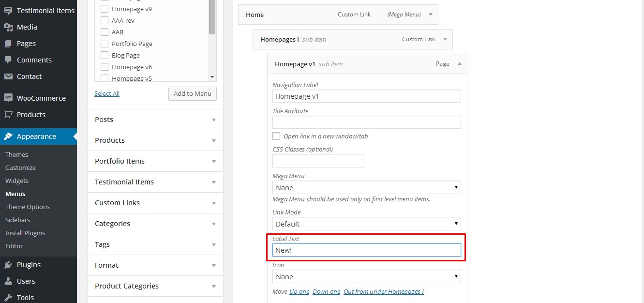The width and height of the screenshot is (644, 303).
Task: Click the Users person icon
Action: point(8,281)
